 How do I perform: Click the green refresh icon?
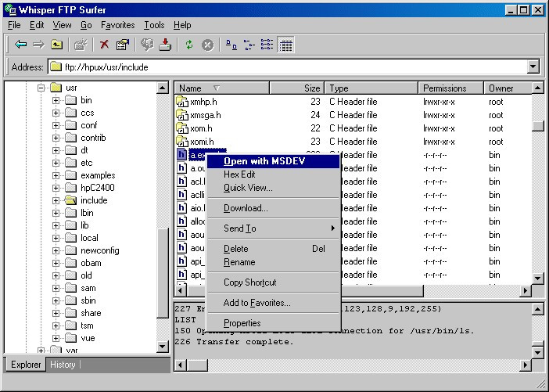coord(189,45)
